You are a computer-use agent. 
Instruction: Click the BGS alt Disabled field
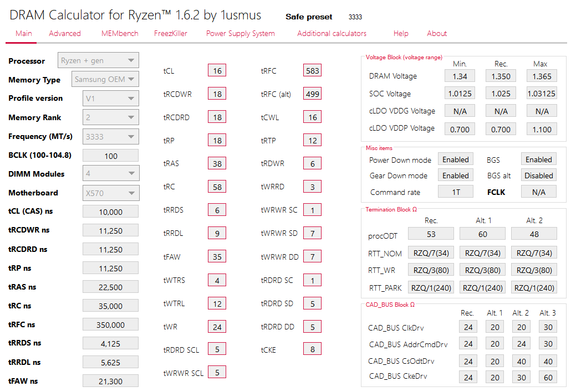click(x=539, y=176)
